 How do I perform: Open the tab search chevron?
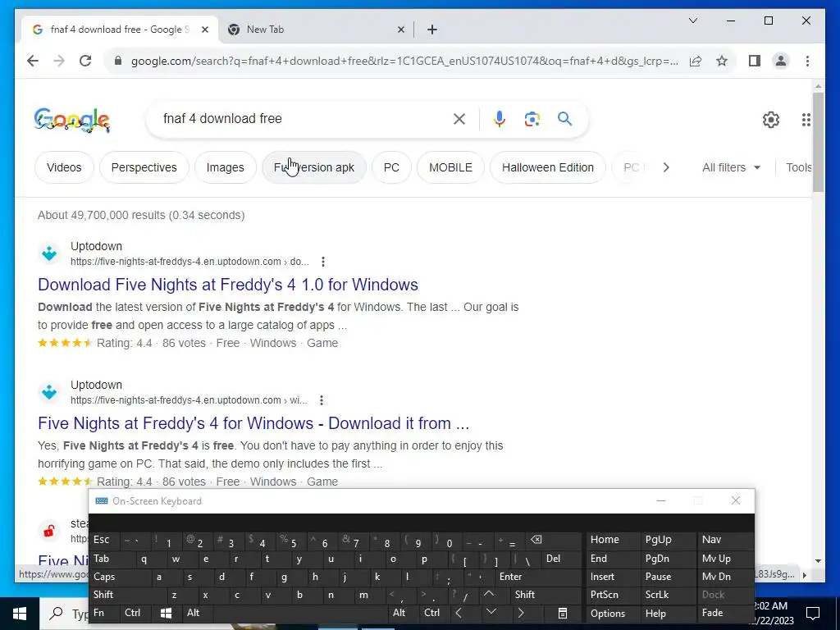click(692, 21)
